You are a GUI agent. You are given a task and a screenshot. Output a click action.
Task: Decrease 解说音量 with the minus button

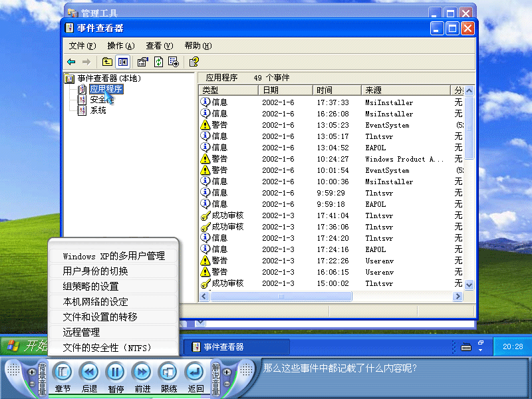tap(227, 384)
